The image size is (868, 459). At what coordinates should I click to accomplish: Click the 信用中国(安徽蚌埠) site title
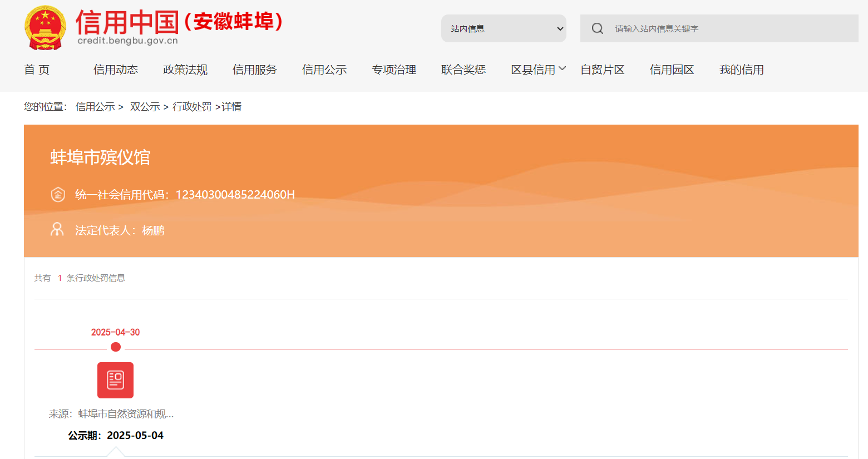(x=179, y=22)
